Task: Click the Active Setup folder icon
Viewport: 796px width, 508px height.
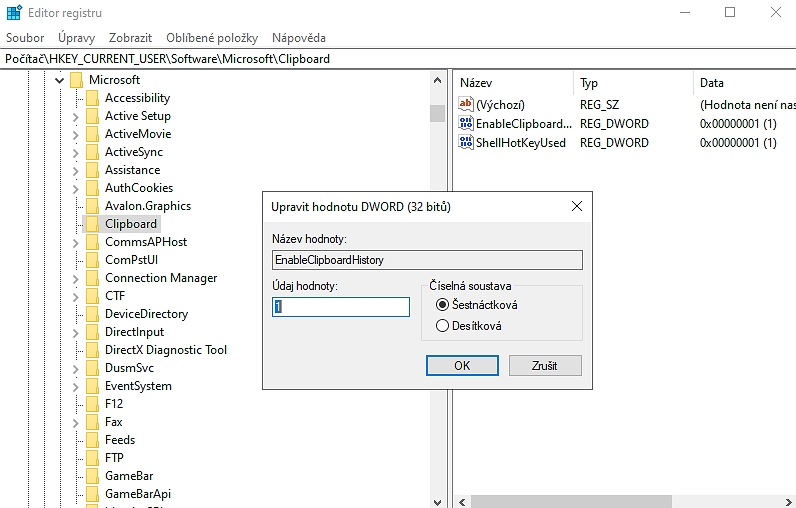Action: click(92, 116)
